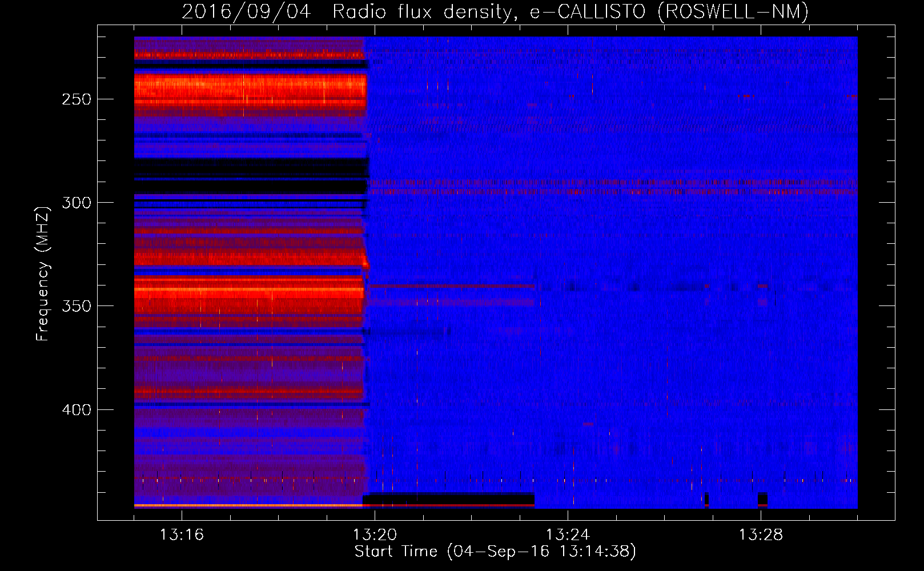Click the '13:28' time axis label
This screenshot has height=571, width=924.
[761, 534]
